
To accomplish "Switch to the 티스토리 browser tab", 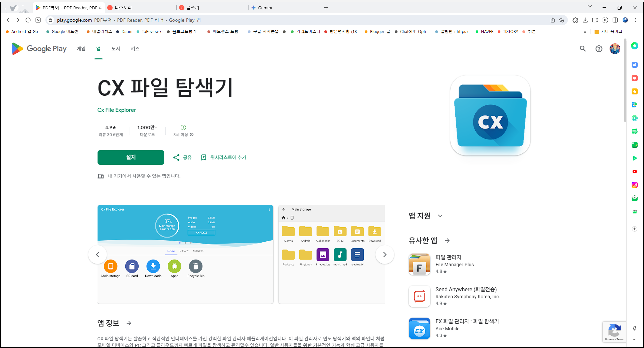I will (141, 8).
